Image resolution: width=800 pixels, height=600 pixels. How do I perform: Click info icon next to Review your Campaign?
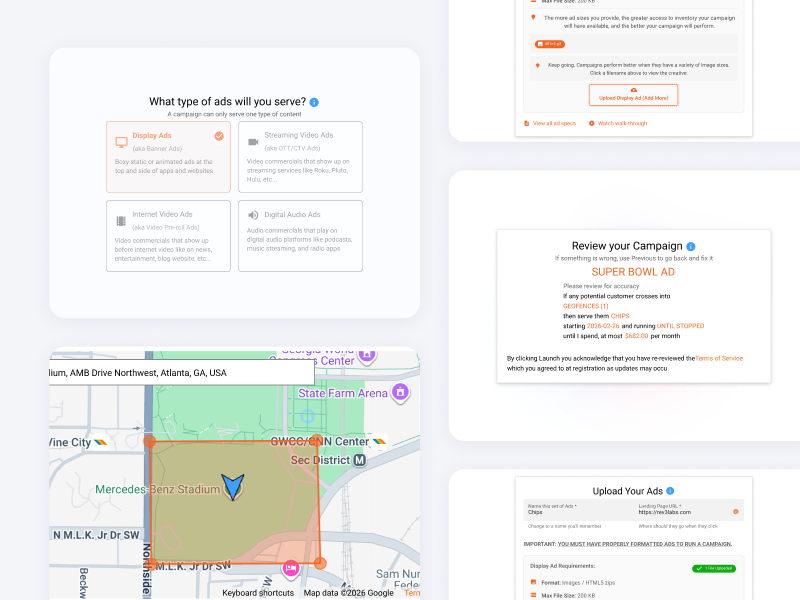click(690, 246)
